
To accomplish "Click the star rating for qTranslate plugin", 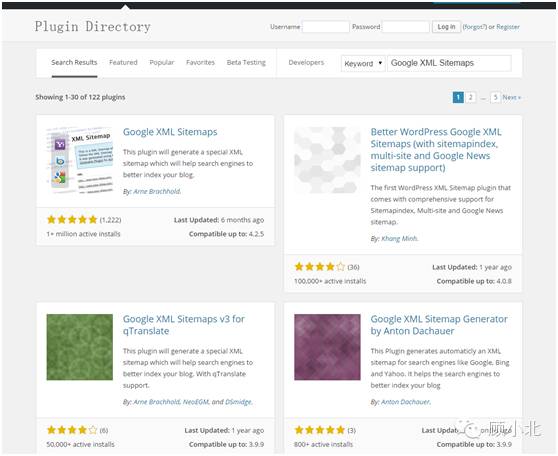I will 72,430.
